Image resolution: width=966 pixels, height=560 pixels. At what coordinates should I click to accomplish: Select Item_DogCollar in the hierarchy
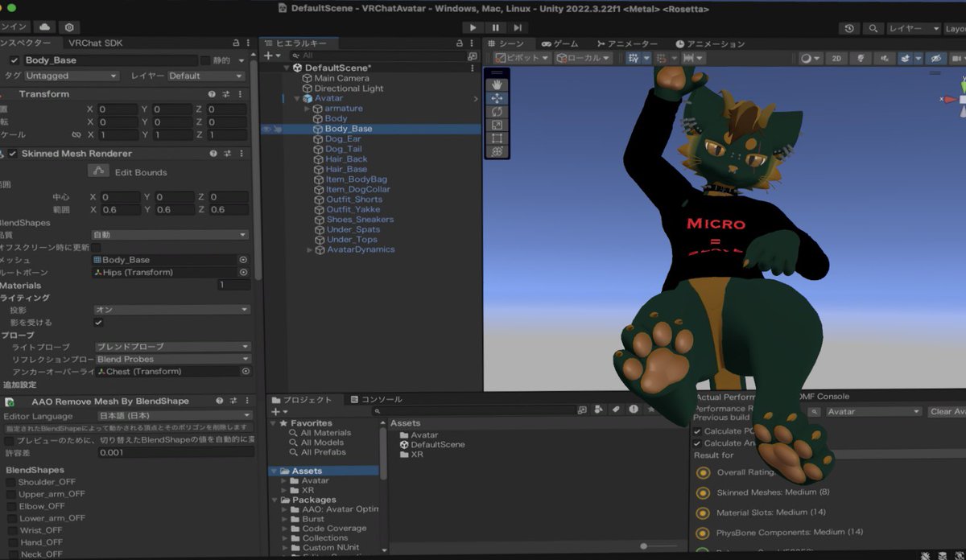[357, 189]
